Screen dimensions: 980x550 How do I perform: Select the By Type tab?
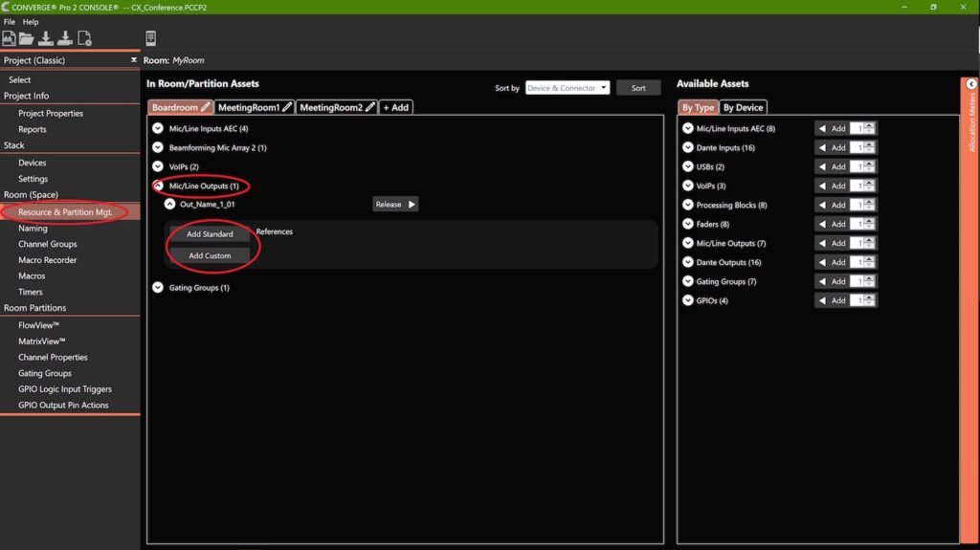[x=698, y=107]
